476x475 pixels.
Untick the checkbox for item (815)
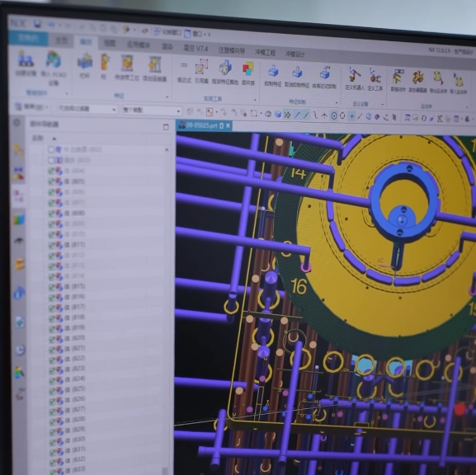[52, 286]
